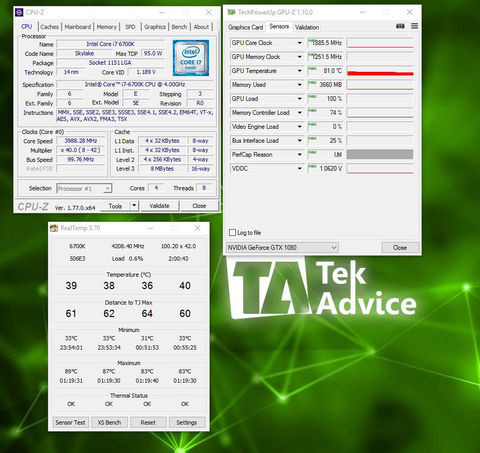
Task: Take GPU-Z screenshot with camera icon
Action: [400, 26]
